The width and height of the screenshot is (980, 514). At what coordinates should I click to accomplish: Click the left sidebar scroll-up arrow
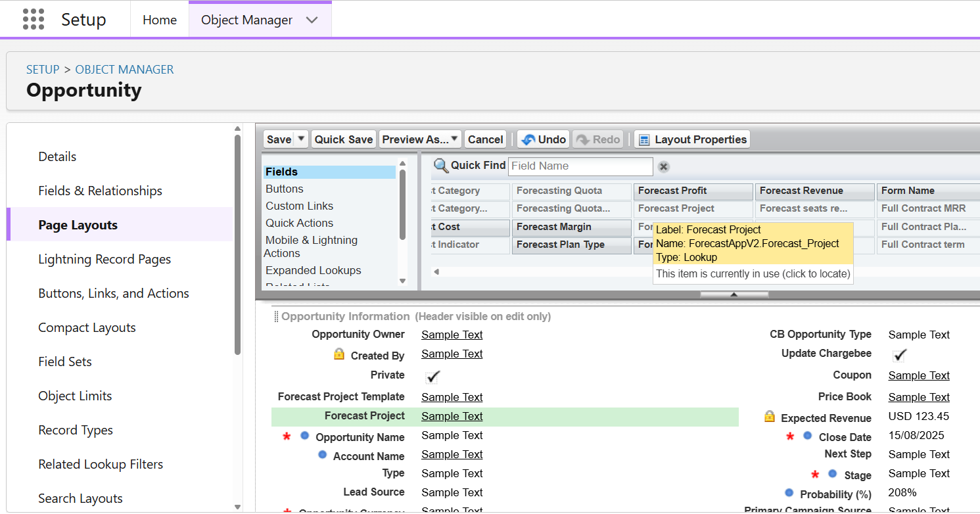[x=238, y=129]
